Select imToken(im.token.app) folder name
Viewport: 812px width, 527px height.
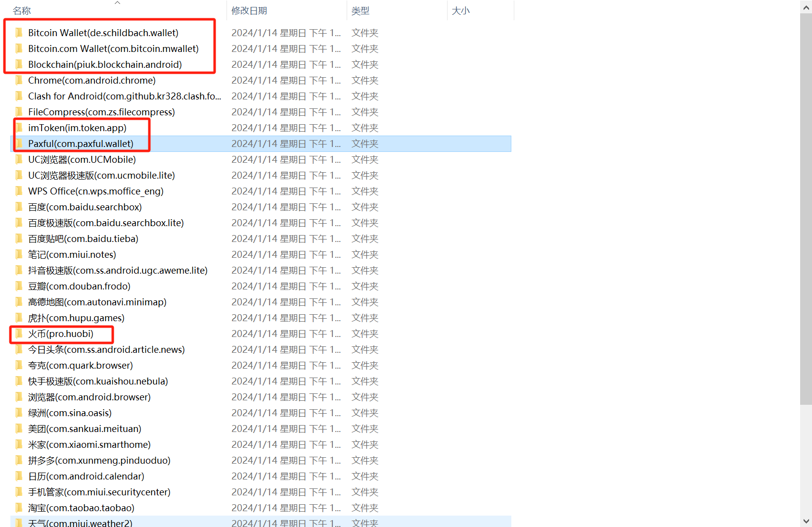click(x=77, y=128)
